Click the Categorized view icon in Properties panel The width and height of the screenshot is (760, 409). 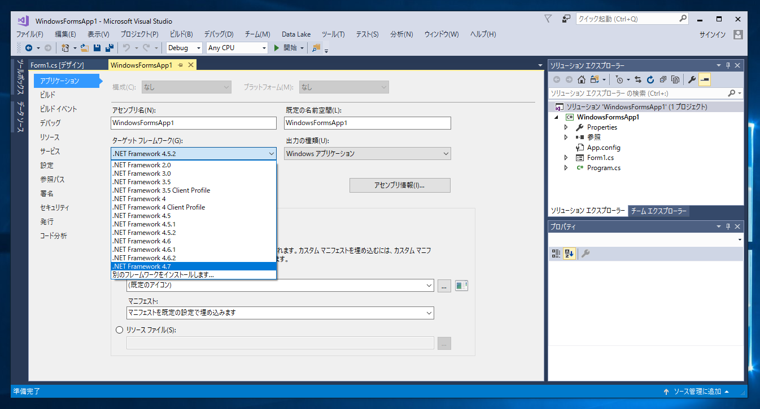[x=556, y=253]
